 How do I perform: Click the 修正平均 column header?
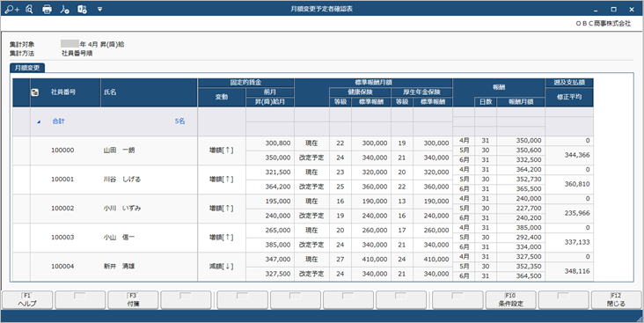(569, 98)
